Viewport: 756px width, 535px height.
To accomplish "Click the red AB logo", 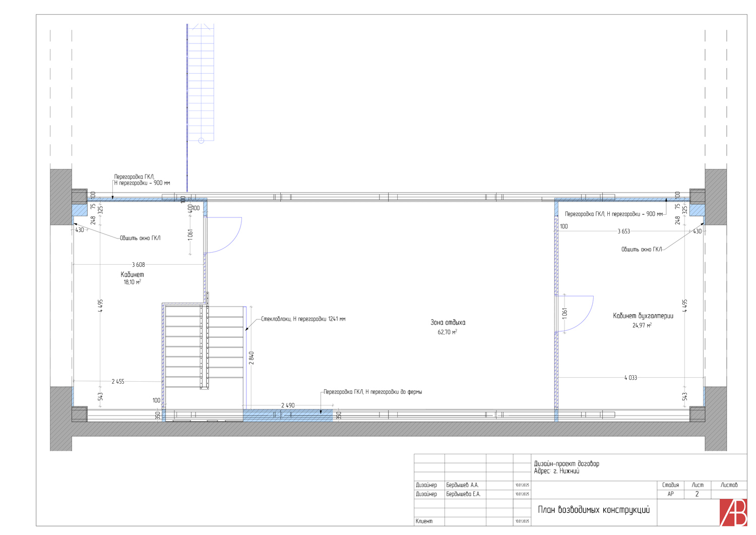I will tap(733, 512).
